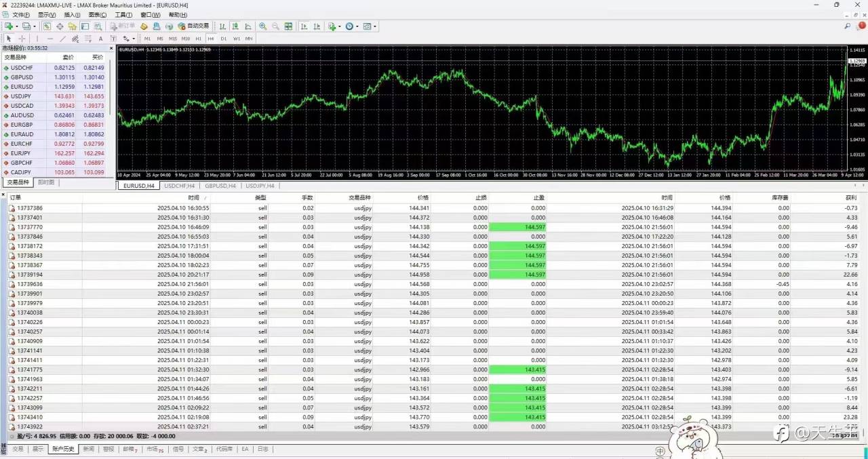
Task: Sort history by 获利 (profit) column
Action: [x=850, y=197]
